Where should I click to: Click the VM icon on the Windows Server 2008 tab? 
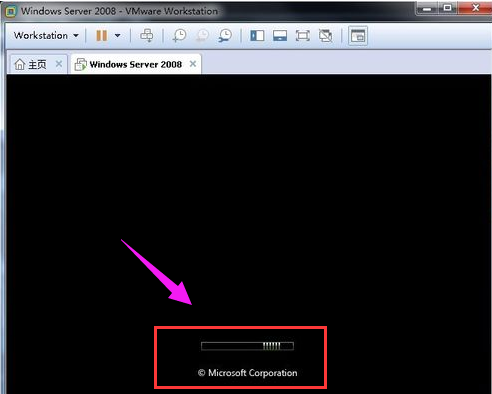[81, 64]
